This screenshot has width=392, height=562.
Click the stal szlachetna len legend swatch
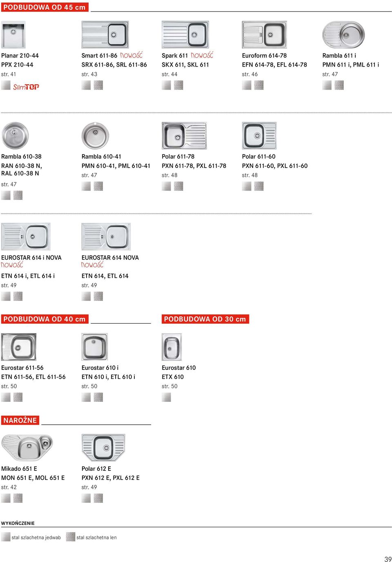click(71, 537)
